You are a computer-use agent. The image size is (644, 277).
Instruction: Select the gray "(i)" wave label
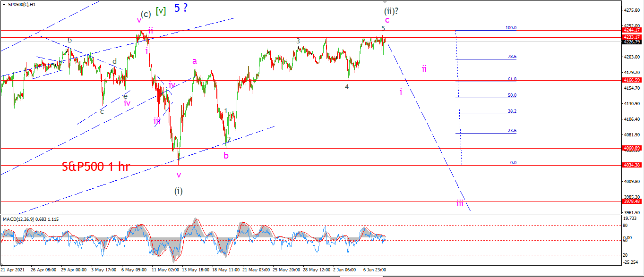coord(179,191)
